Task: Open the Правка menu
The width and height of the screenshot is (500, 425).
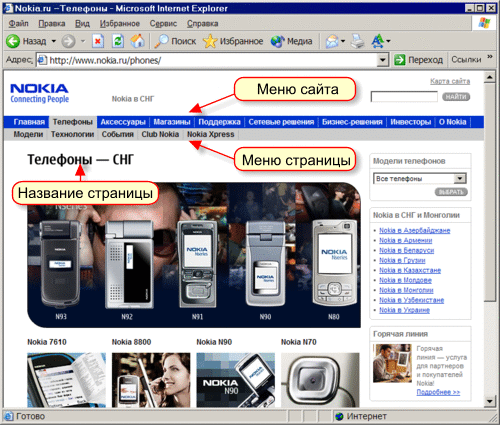Action: [x=52, y=24]
